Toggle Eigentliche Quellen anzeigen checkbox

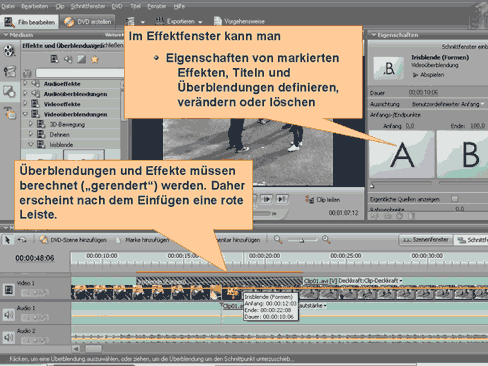454,199
